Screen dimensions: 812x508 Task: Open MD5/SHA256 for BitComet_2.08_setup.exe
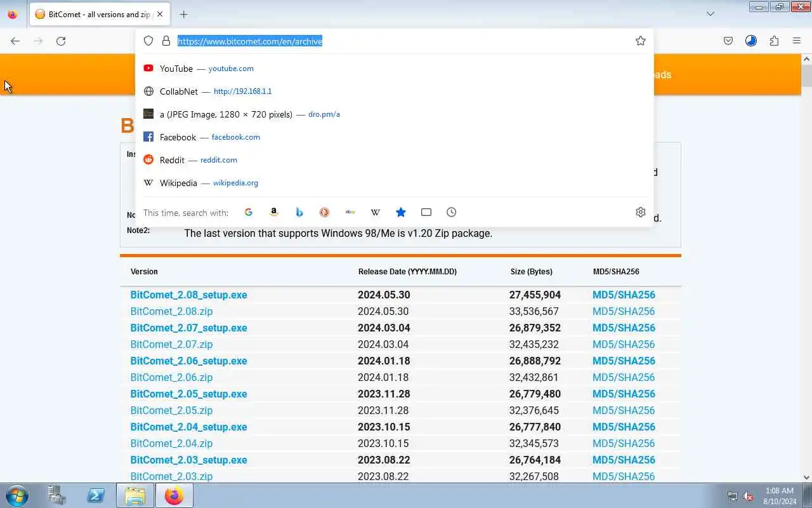pyautogui.click(x=624, y=295)
